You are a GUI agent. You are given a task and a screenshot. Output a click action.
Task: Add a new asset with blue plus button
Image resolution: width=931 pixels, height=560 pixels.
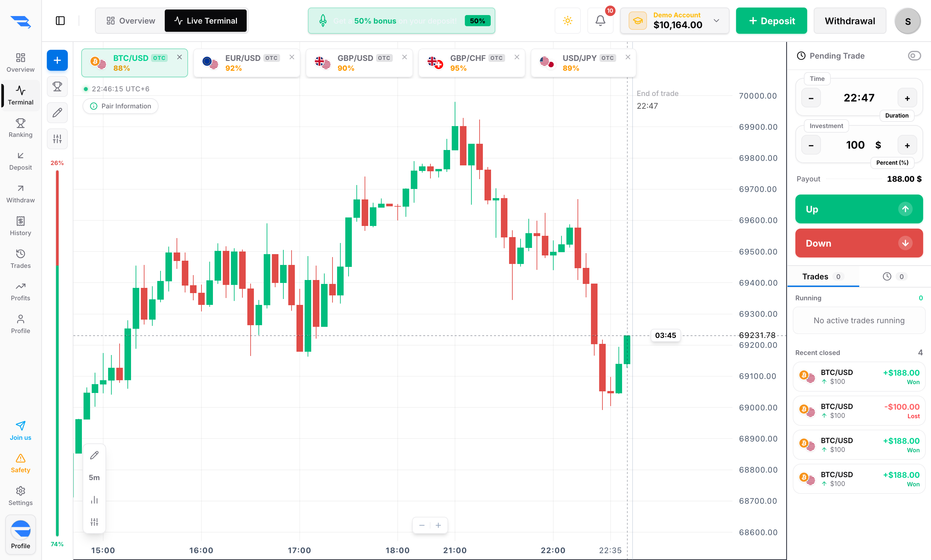57,60
